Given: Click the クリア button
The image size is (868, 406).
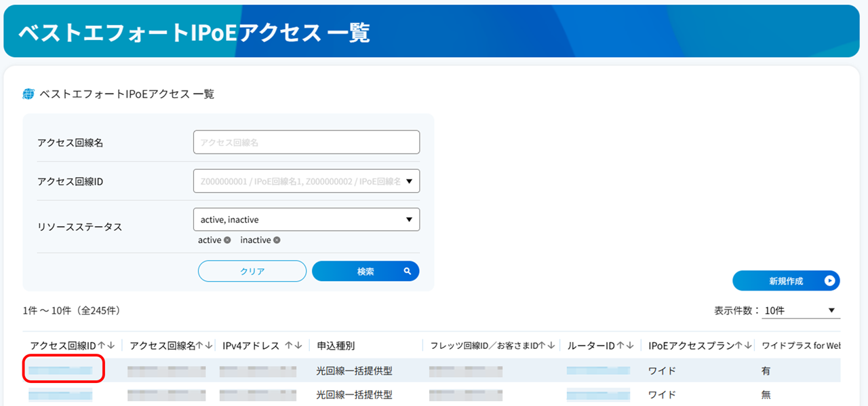Looking at the screenshot, I should click(x=252, y=271).
